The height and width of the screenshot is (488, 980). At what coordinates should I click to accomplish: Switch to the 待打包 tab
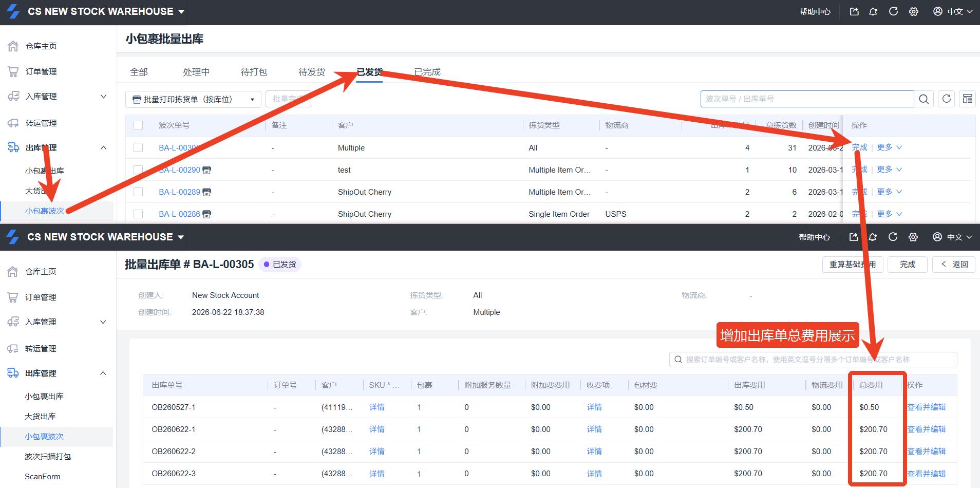pyautogui.click(x=254, y=72)
